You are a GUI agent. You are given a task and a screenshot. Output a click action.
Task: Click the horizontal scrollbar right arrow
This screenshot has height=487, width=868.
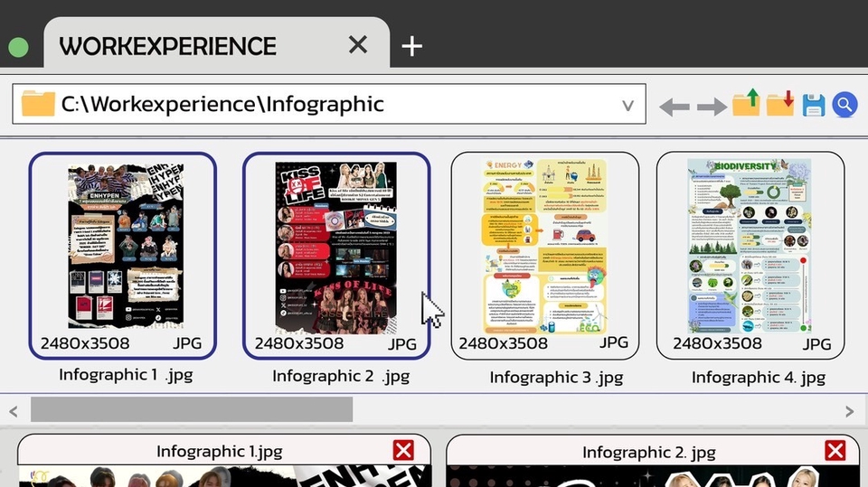tap(850, 411)
